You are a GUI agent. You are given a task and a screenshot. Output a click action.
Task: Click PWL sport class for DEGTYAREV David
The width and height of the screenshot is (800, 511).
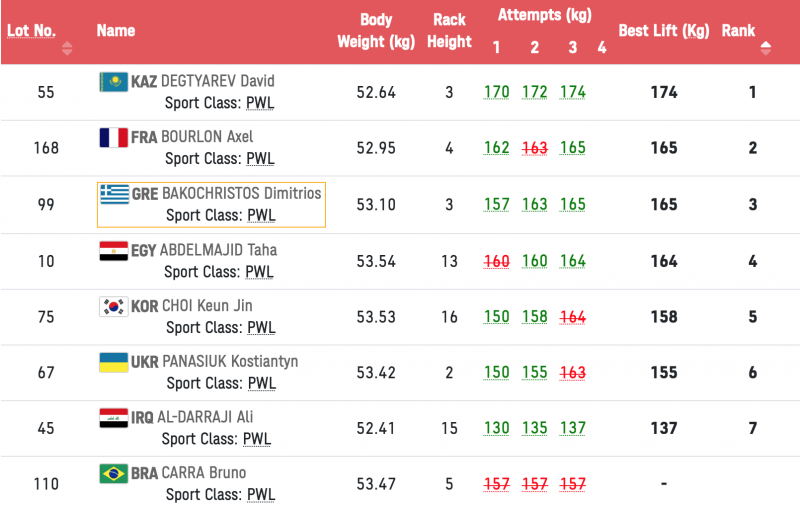(261, 103)
